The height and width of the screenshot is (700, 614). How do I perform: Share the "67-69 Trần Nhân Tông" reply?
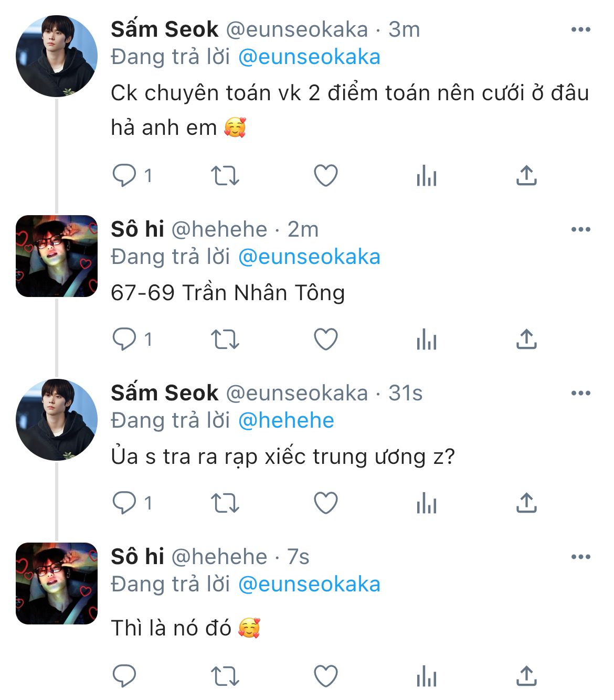(526, 340)
